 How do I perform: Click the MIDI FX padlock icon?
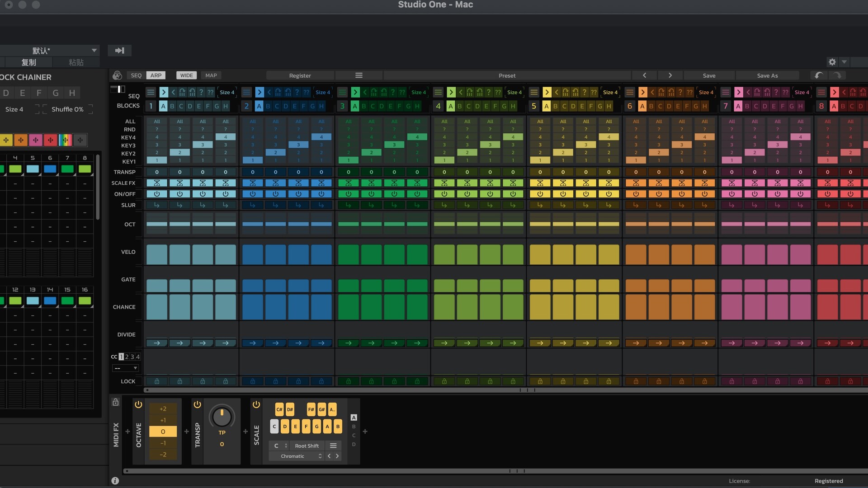pos(116,402)
